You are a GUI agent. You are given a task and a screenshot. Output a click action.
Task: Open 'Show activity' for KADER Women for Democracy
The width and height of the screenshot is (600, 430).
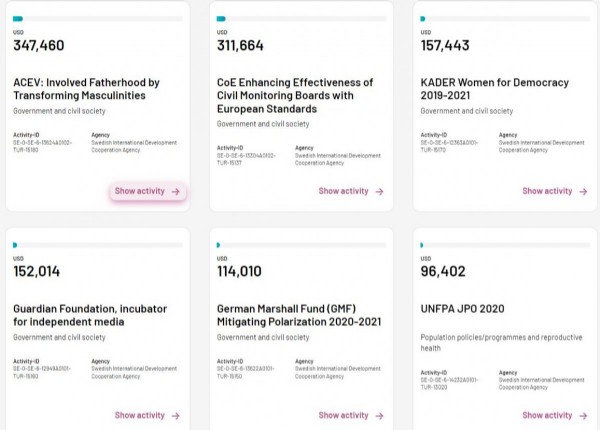tap(547, 191)
